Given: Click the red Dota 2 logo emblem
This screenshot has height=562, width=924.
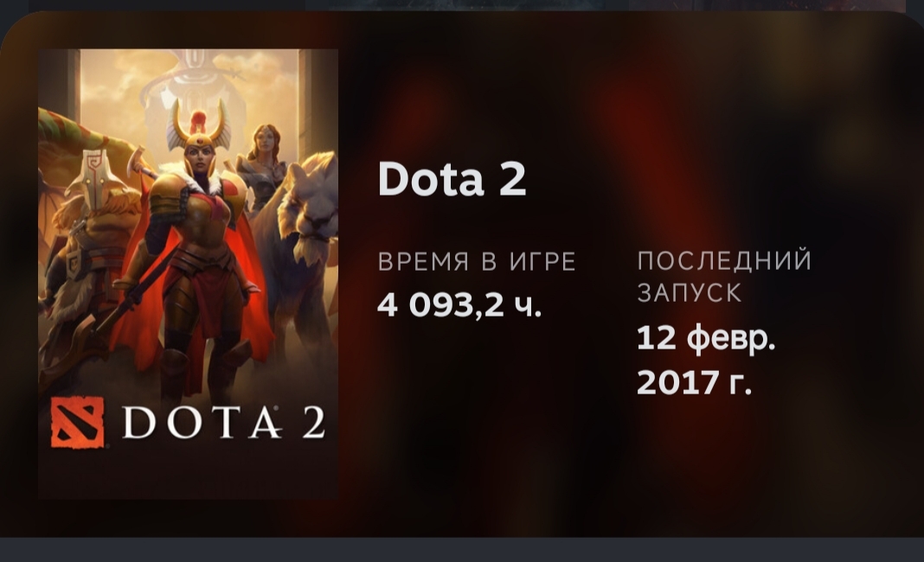Looking at the screenshot, I should pyautogui.click(x=77, y=423).
